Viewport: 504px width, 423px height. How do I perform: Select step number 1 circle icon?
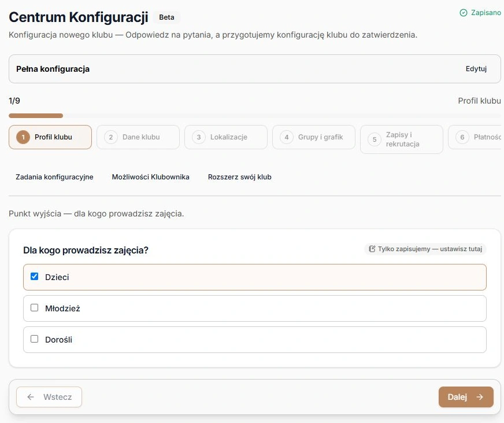(23, 137)
